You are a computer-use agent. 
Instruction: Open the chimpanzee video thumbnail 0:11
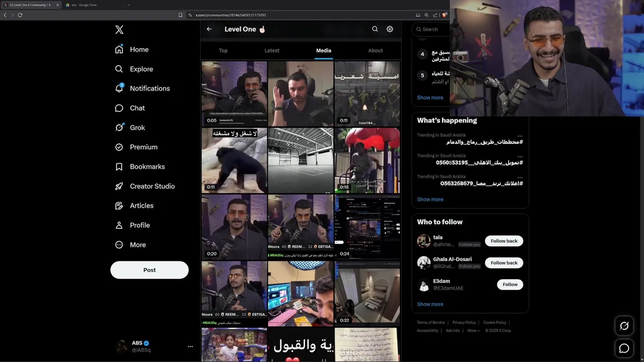(234, 160)
